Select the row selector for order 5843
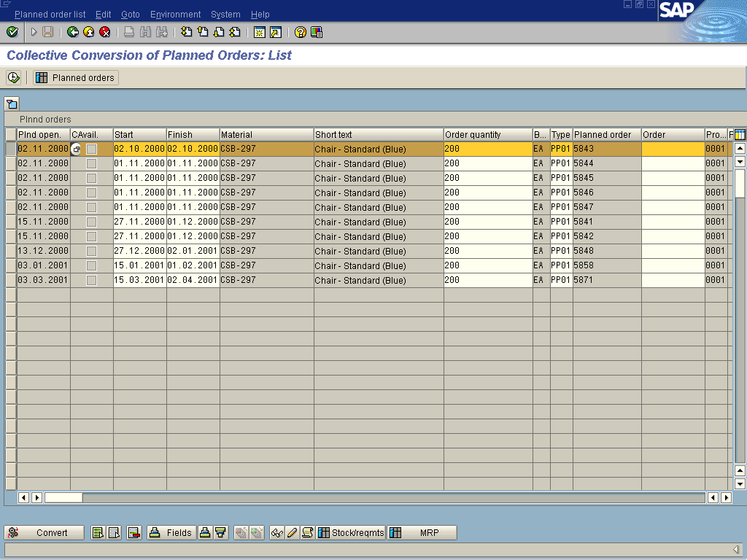The height and width of the screenshot is (560, 747). [11, 149]
